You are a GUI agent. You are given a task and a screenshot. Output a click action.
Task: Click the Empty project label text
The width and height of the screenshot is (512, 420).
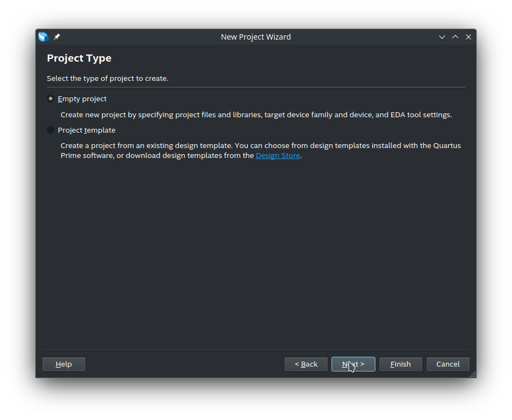coord(82,99)
